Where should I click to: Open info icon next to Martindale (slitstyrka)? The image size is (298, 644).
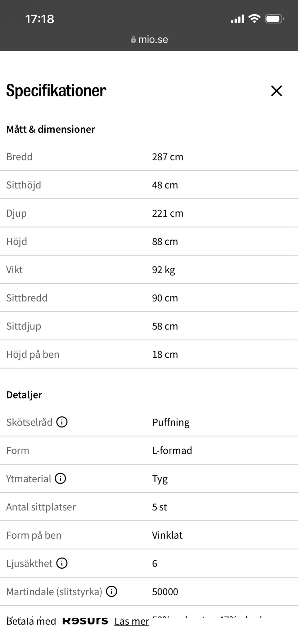pos(111,591)
